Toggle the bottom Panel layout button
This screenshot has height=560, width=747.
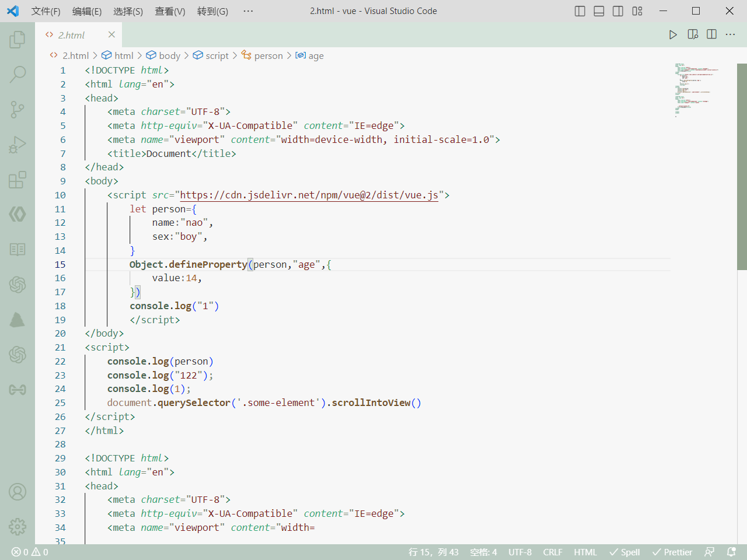[x=599, y=11]
